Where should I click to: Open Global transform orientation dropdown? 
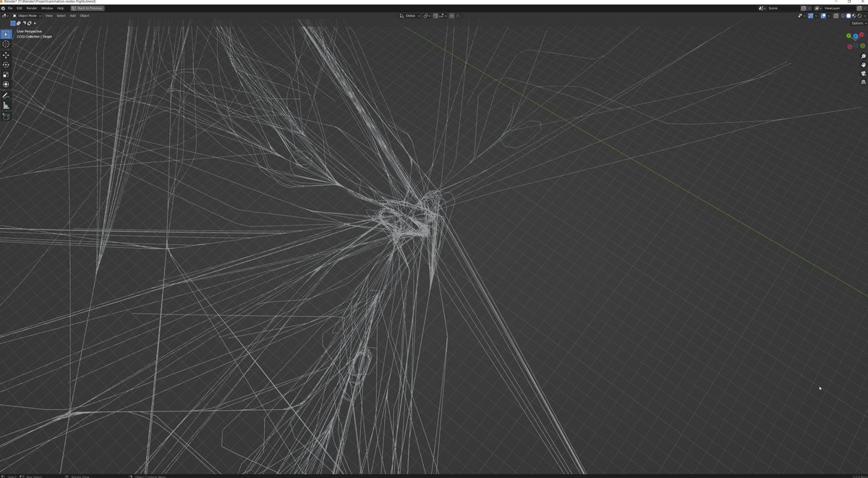410,16
